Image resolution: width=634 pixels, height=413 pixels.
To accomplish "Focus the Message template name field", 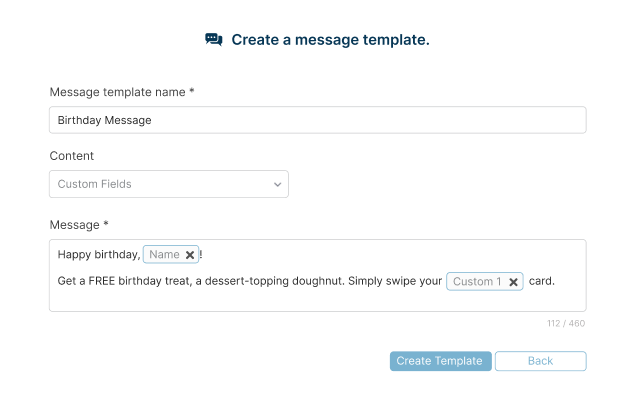I will coord(317,120).
